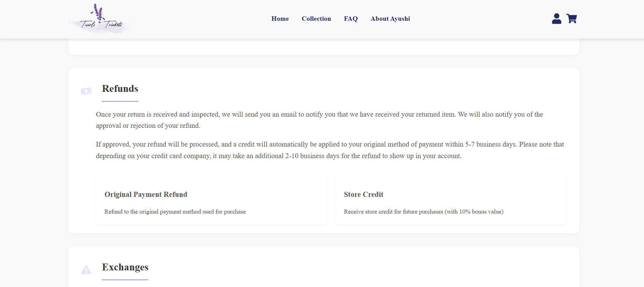The width and height of the screenshot is (644, 287).
Task: Select the Store Credit card title
Action: click(363, 195)
